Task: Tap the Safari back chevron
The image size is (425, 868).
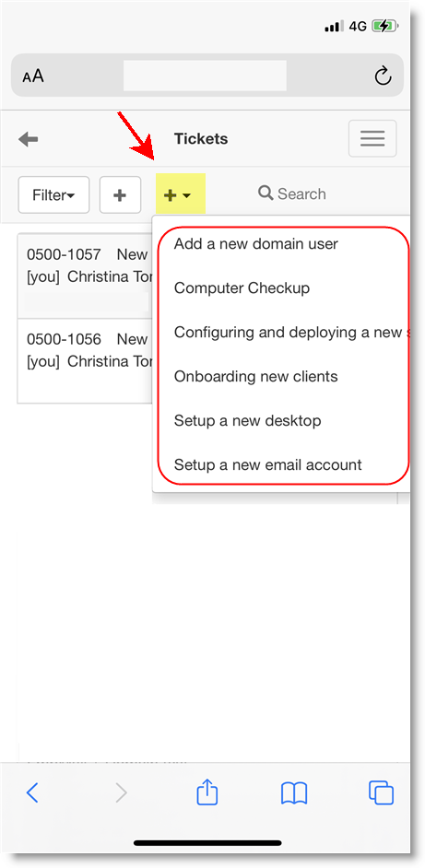Action: pos(32,793)
